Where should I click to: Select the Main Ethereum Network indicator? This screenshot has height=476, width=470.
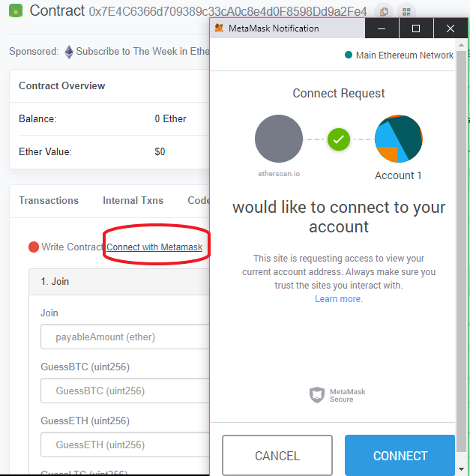[x=399, y=55]
